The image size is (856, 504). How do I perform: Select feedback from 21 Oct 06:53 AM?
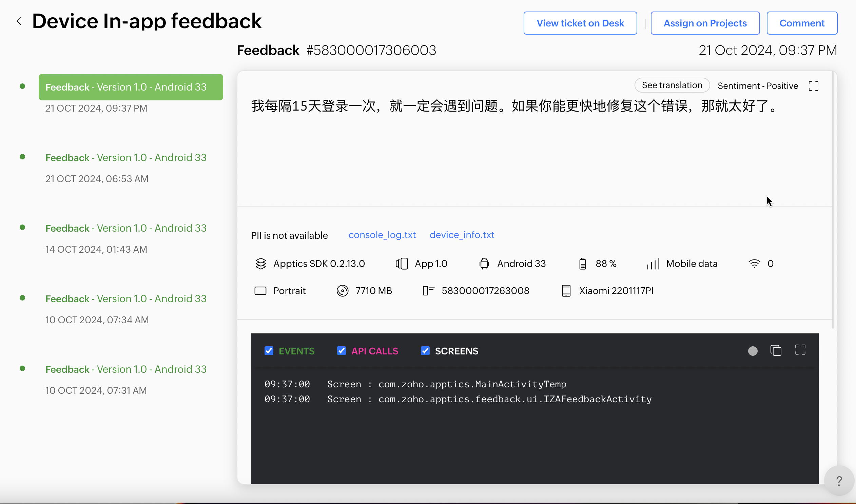tap(126, 158)
